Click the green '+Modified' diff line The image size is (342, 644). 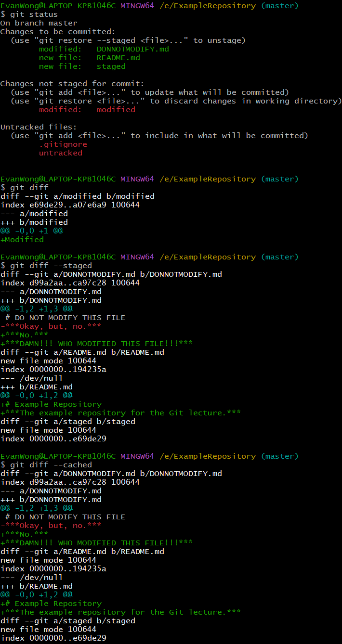click(x=22, y=240)
